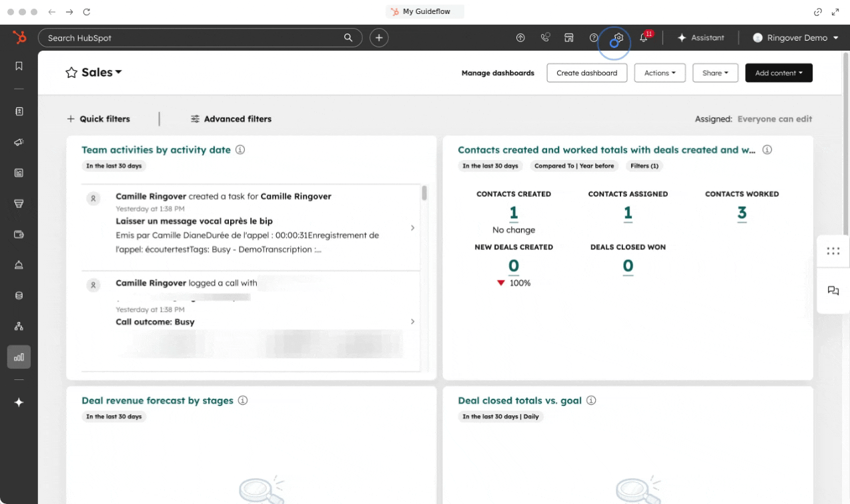The height and width of the screenshot is (504, 850).
Task: Open the Marketplace storefront icon
Action: pos(569,38)
